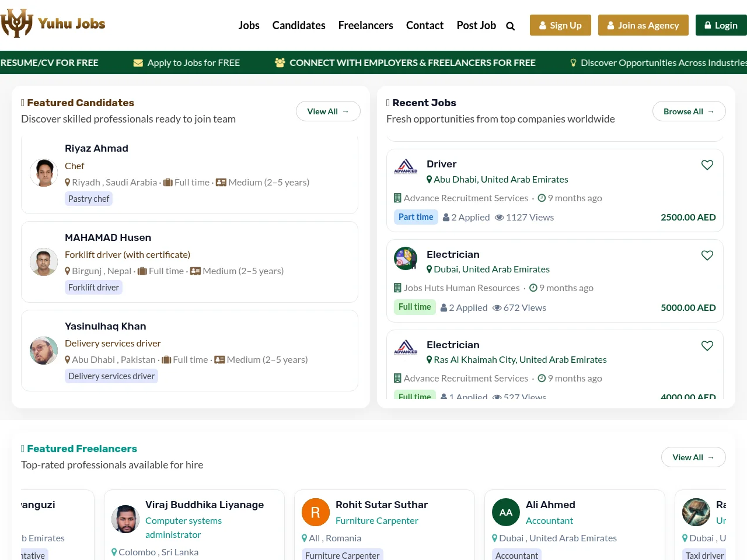Click Abu Dhabi, United Arab Emirates location
Screen dimensions: 747x560
(x=501, y=180)
